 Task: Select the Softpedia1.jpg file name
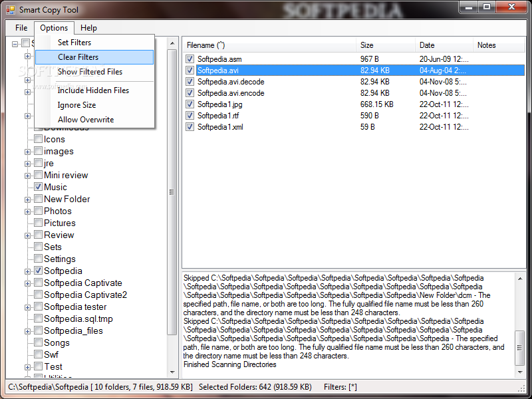[220, 104]
